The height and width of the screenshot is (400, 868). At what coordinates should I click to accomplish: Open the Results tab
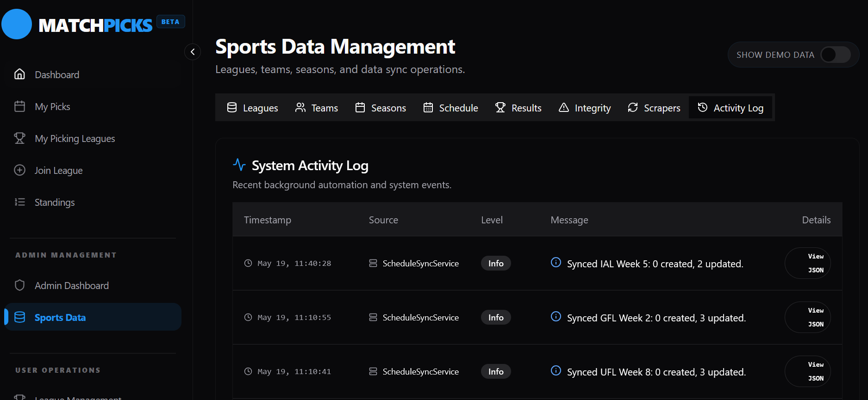(x=518, y=108)
